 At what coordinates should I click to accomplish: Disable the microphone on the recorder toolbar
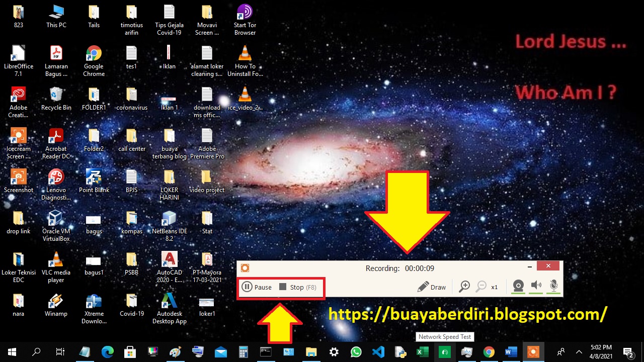coord(553,287)
